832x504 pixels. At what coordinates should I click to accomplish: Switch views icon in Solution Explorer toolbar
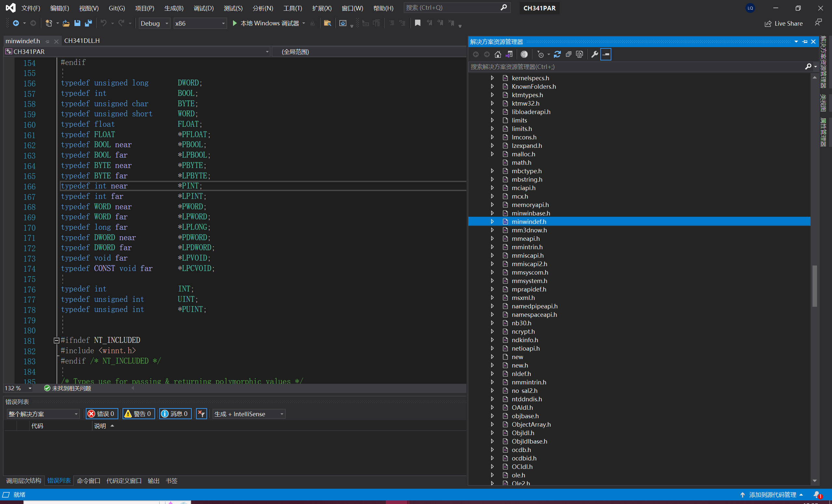(x=509, y=54)
